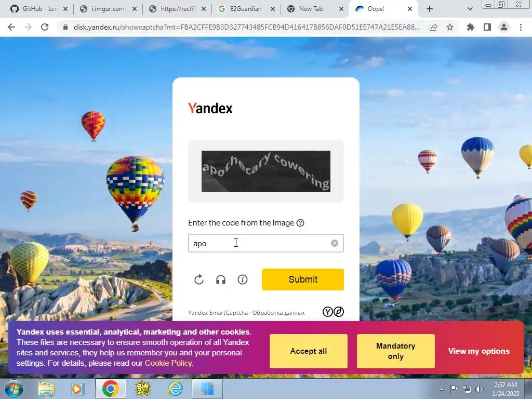Share this page from address bar icon
Image resolution: width=532 pixels, height=399 pixels.
[x=433, y=27]
